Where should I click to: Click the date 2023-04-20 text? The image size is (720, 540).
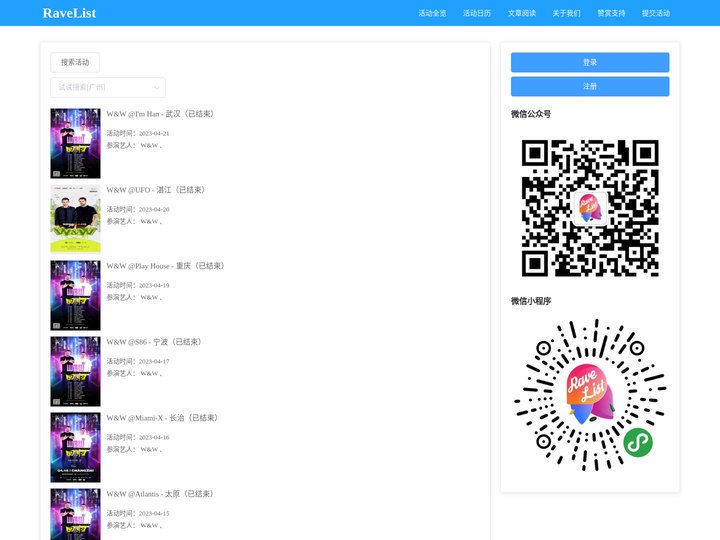[x=154, y=209]
